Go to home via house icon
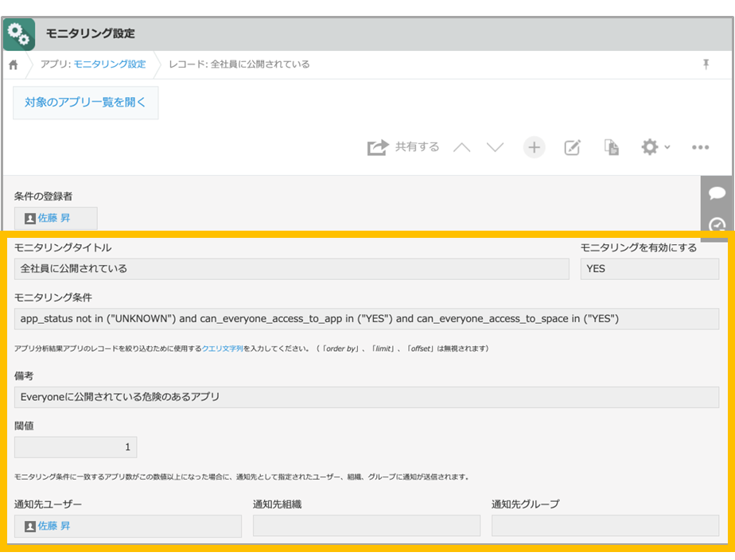The width and height of the screenshot is (735, 560). (14, 64)
